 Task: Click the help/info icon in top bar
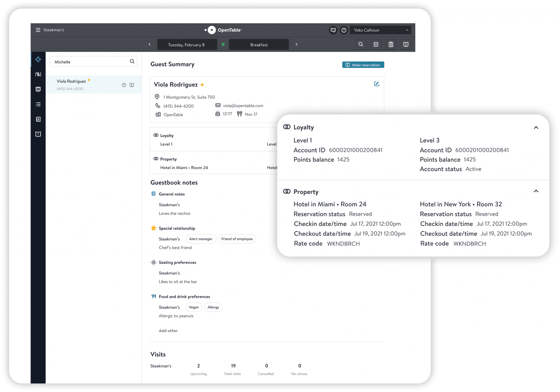343,30
